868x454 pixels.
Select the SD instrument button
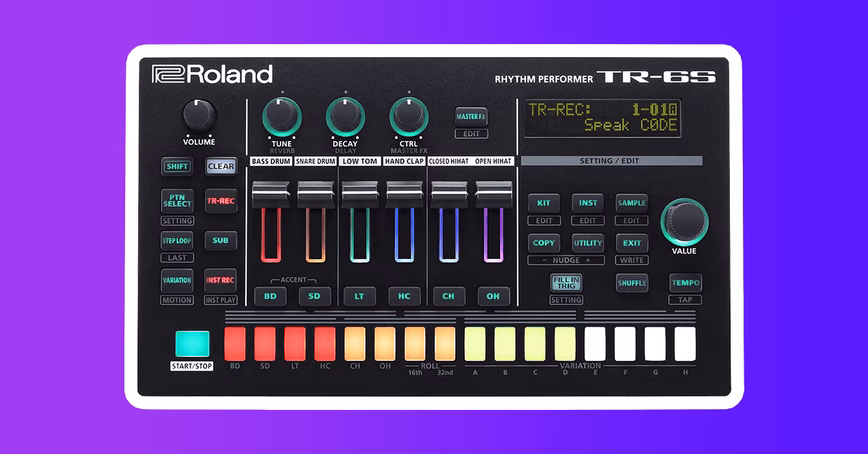pyautogui.click(x=314, y=296)
